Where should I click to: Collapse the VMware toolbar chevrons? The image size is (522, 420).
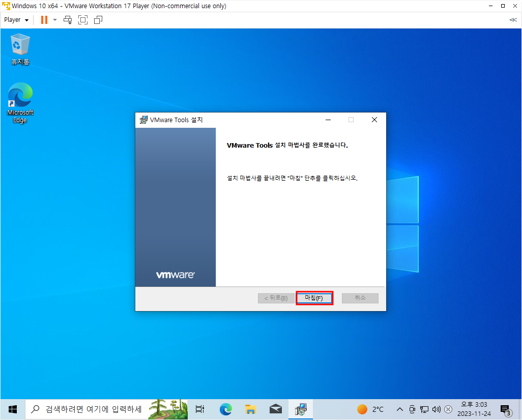[x=513, y=20]
